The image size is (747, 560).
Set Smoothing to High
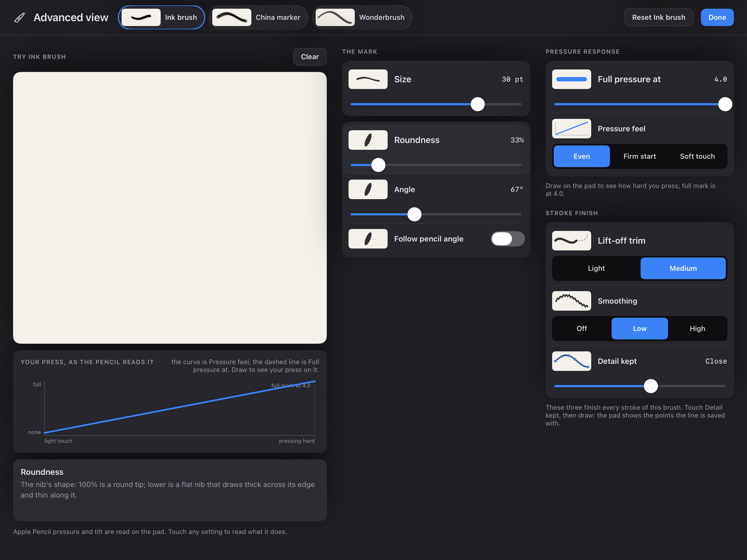point(698,329)
